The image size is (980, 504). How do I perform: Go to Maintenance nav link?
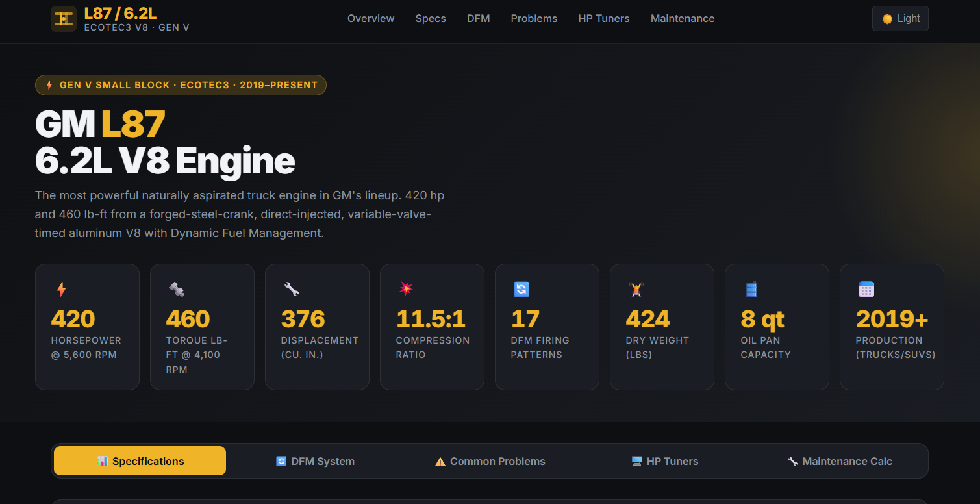(683, 19)
